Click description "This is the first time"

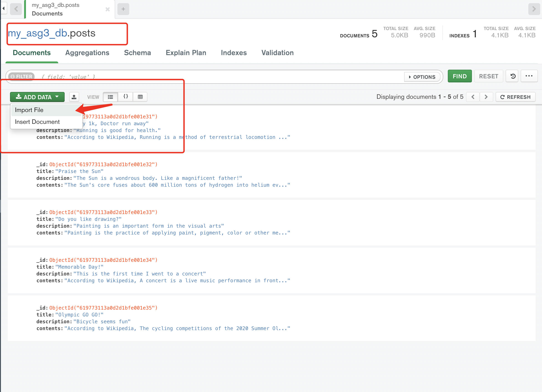[x=139, y=274]
